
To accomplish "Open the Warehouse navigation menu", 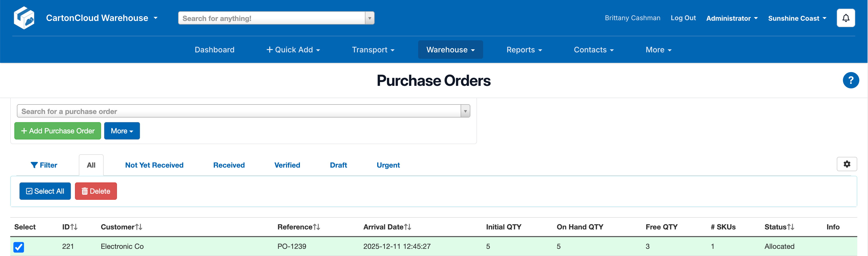I will click(450, 50).
